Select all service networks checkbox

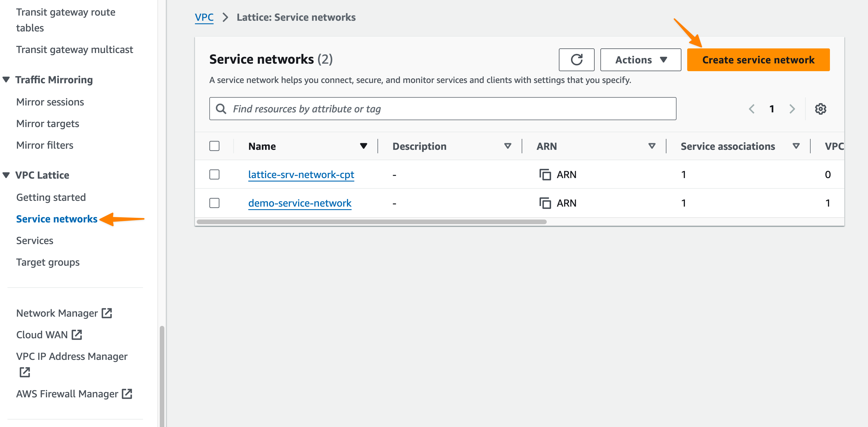click(x=214, y=146)
